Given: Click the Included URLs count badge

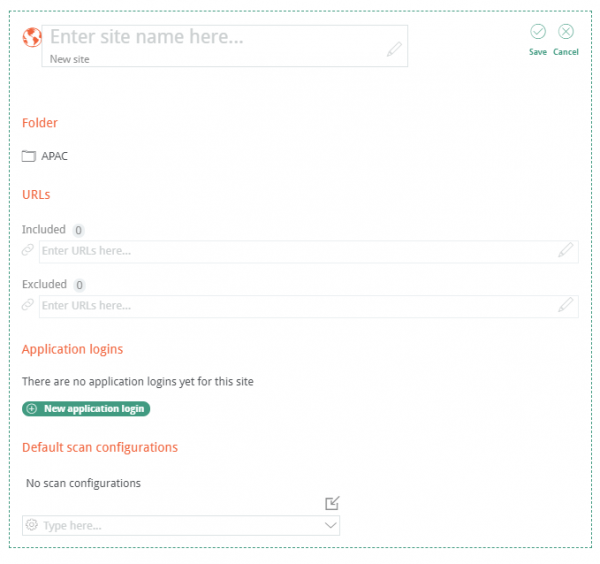Looking at the screenshot, I should coord(79,230).
